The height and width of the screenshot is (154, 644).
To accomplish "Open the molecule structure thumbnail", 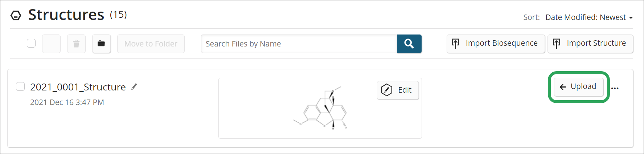I will point(320,108).
